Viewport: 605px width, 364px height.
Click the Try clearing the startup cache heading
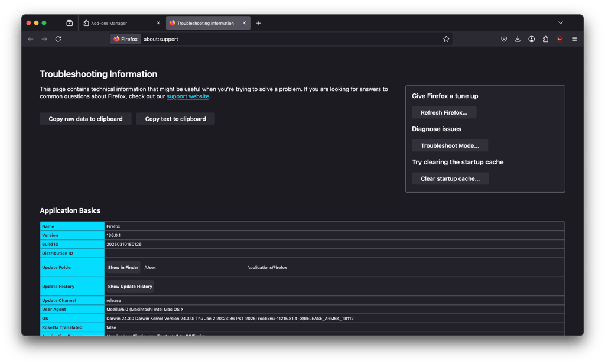(x=458, y=162)
